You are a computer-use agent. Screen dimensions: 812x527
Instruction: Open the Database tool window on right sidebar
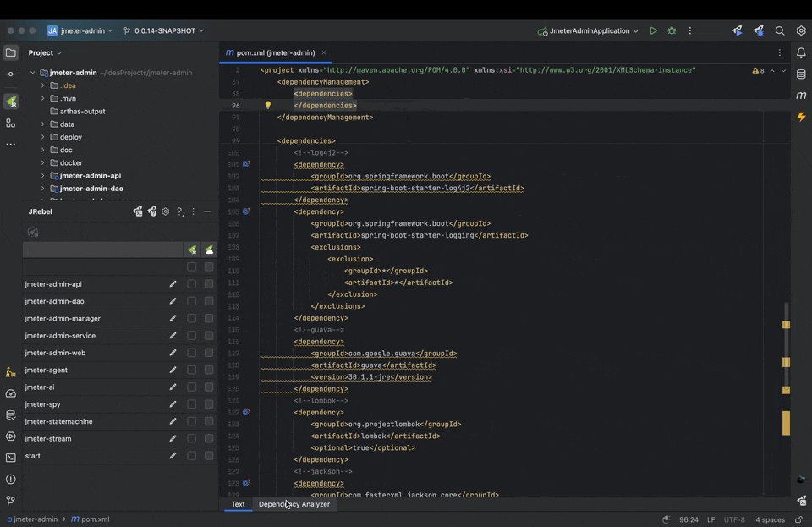point(801,74)
